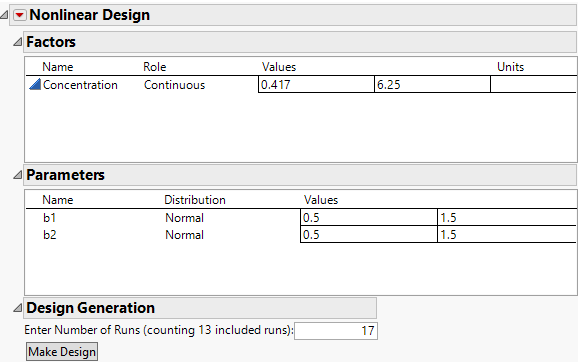Collapse the Nonlinear Design outline

tap(4, 15)
